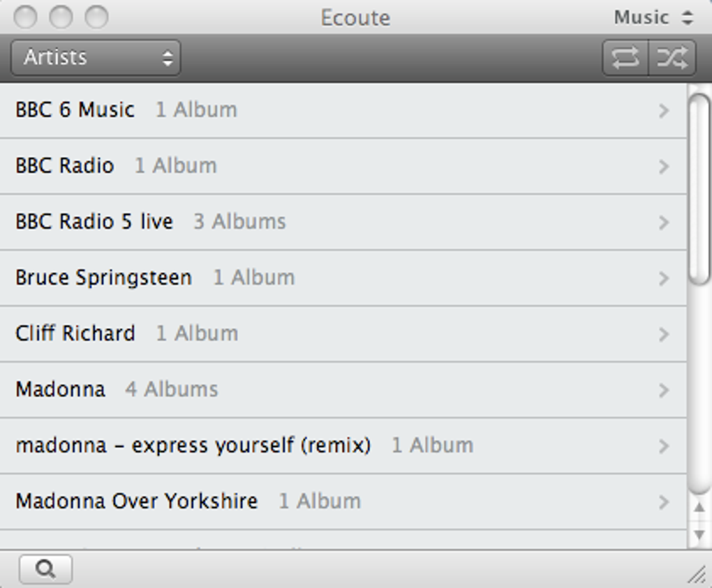Open the search magnifier button
Viewport: 712px width, 588px height.
(x=45, y=569)
